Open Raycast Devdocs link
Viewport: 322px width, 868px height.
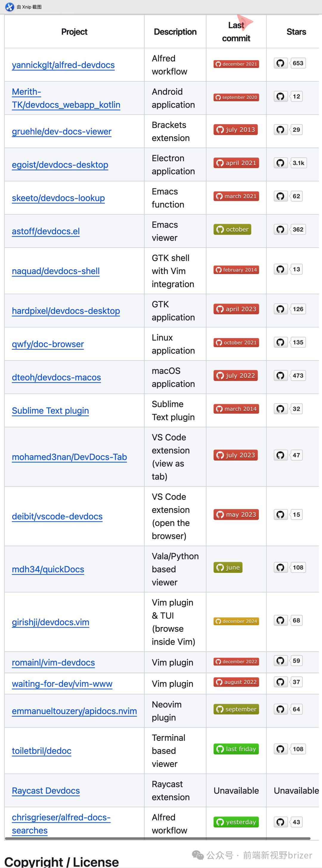click(46, 791)
